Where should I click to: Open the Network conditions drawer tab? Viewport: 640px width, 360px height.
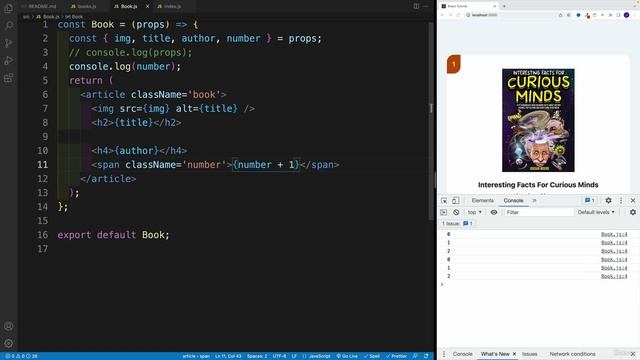click(572, 354)
